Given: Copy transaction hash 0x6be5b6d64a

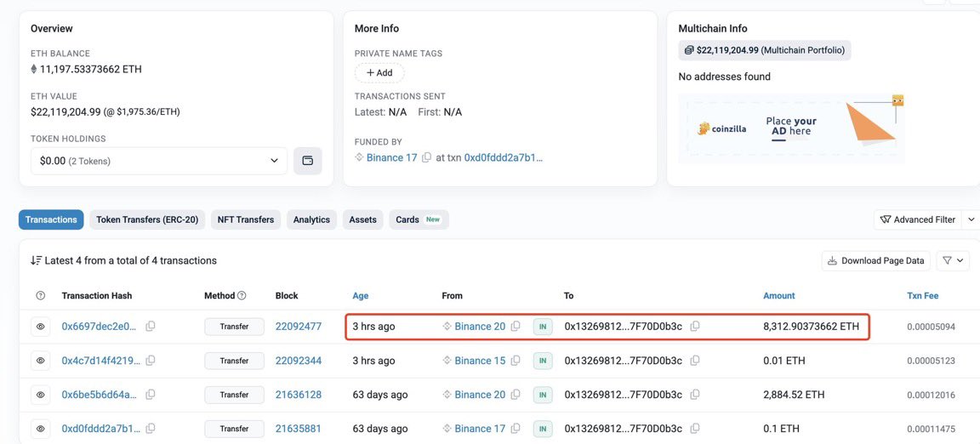Looking at the screenshot, I should [151, 395].
